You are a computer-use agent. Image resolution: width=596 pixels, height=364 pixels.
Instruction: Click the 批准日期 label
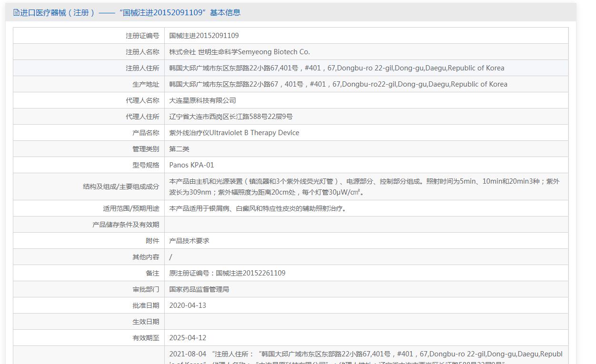pyautogui.click(x=146, y=305)
